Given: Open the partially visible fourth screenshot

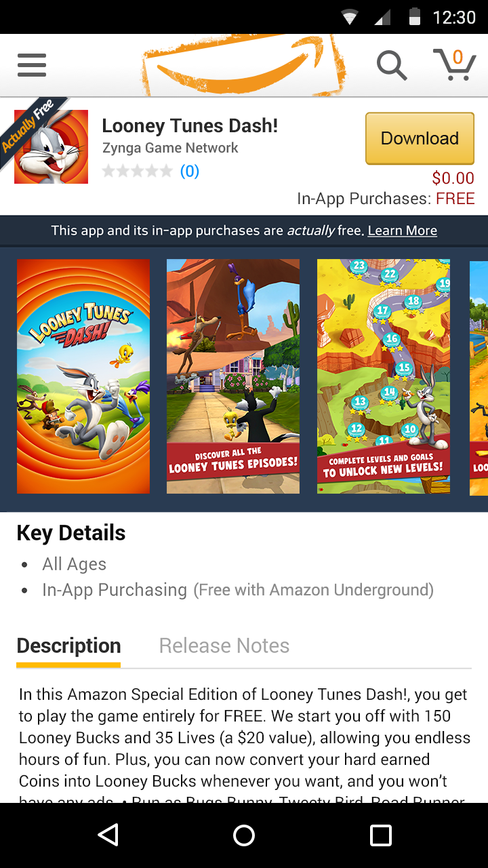Looking at the screenshot, I should [479, 378].
